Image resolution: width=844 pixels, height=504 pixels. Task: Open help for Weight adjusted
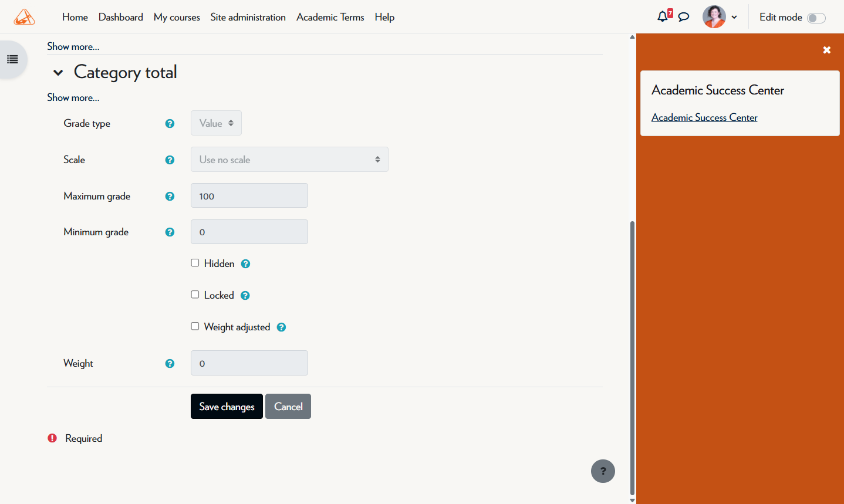pyautogui.click(x=281, y=327)
